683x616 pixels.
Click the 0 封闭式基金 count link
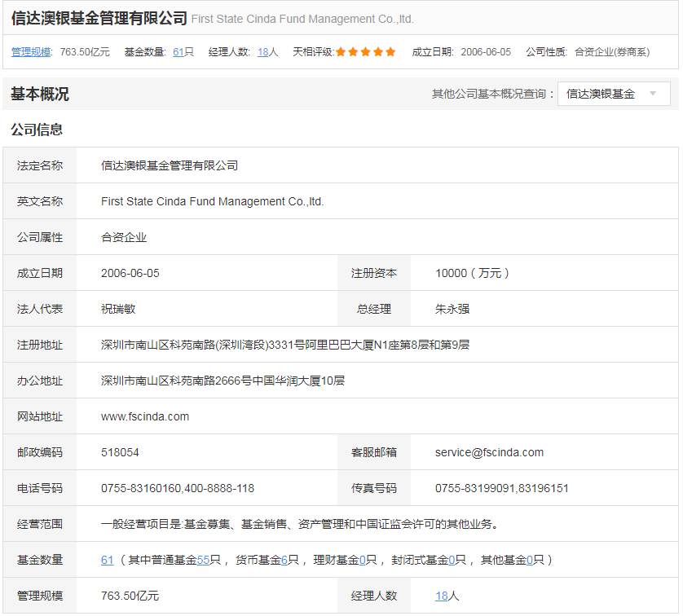pyautogui.click(x=451, y=560)
